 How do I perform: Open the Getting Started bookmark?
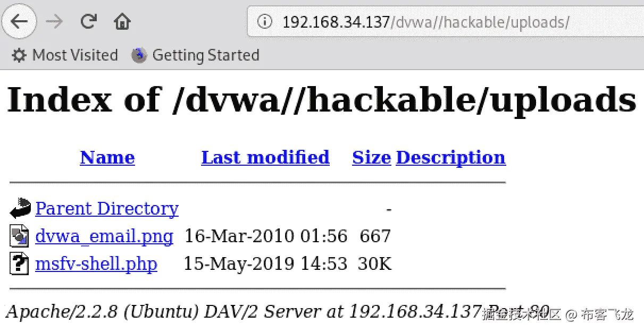(x=196, y=55)
